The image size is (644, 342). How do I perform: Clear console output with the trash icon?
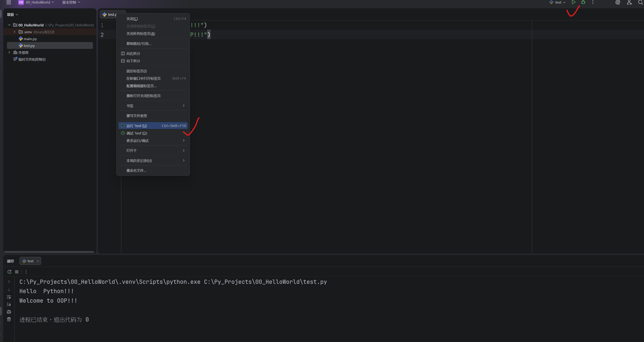pos(9,319)
